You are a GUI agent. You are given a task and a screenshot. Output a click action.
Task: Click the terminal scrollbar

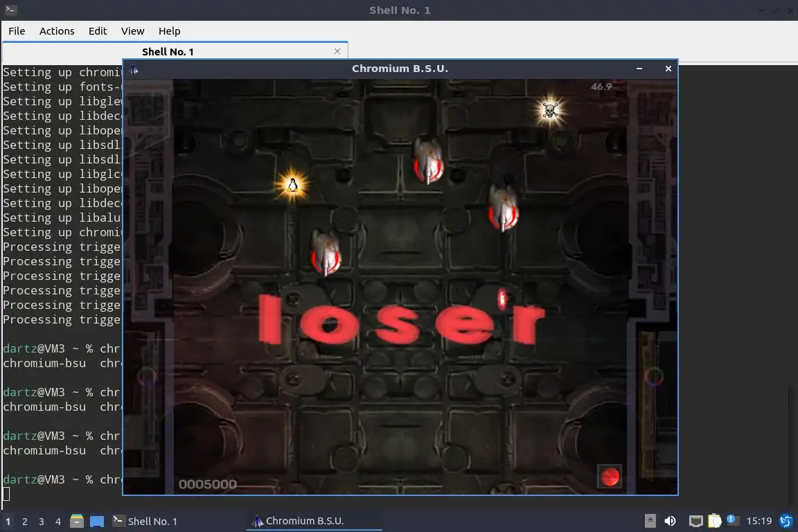790,446
